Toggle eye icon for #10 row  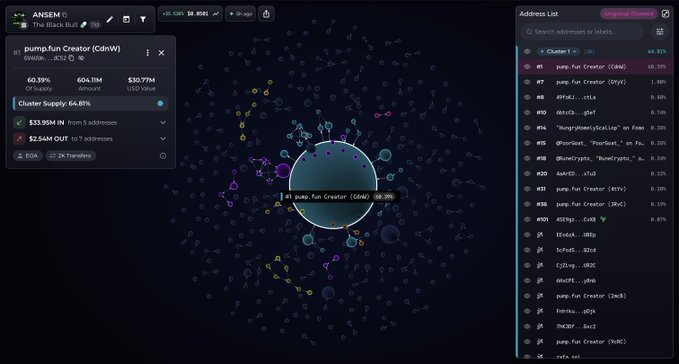pos(527,113)
